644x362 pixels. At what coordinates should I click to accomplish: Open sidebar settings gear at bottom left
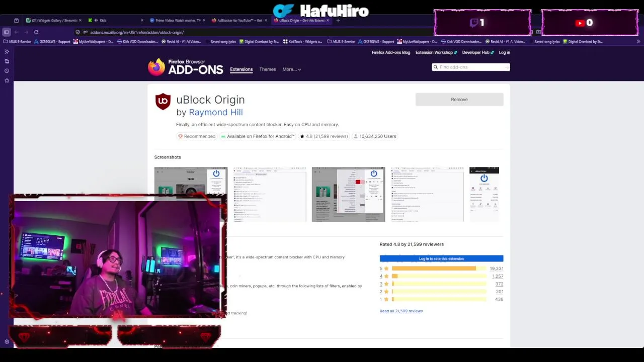(7, 342)
